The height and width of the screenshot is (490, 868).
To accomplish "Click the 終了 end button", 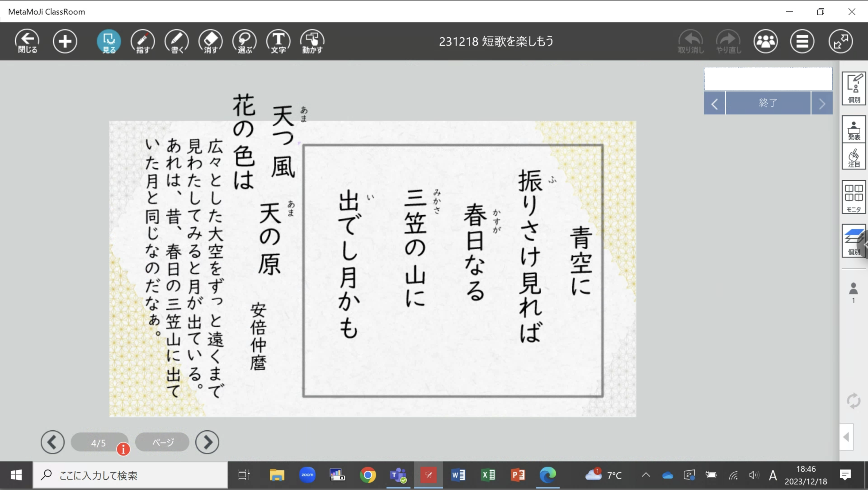I will (x=768, y=103).
